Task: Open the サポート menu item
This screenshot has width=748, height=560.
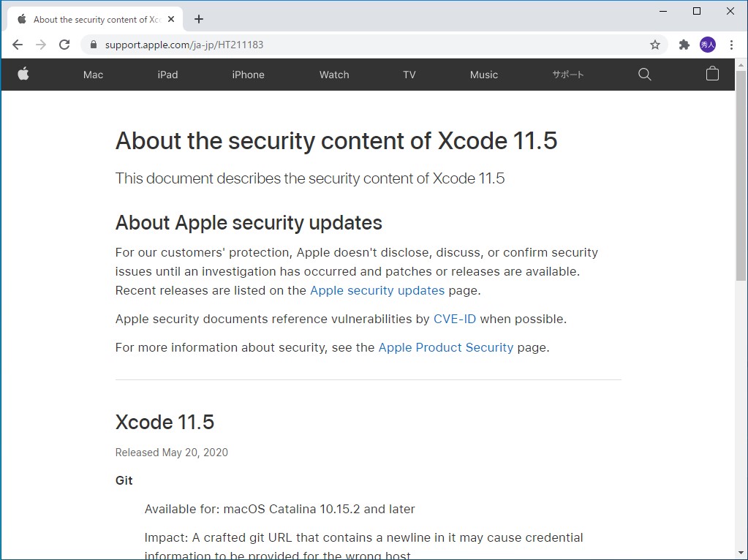Action: [x=567, y=74]
